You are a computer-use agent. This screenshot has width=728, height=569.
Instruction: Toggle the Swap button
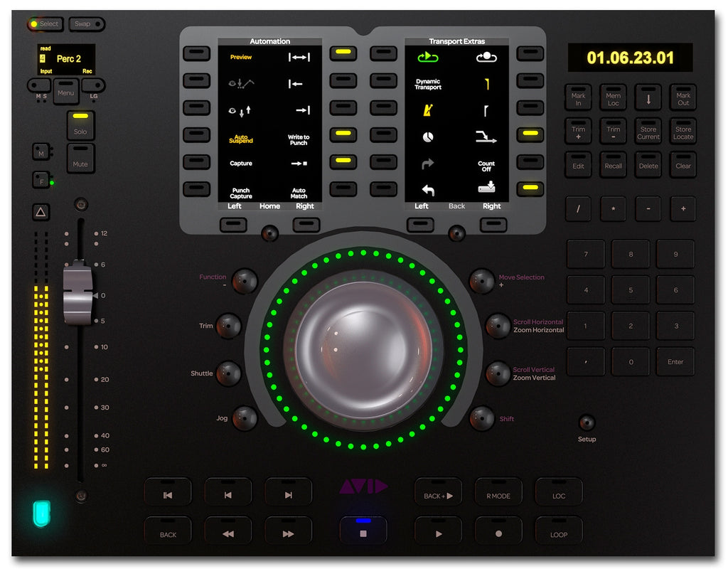point(87,23)
